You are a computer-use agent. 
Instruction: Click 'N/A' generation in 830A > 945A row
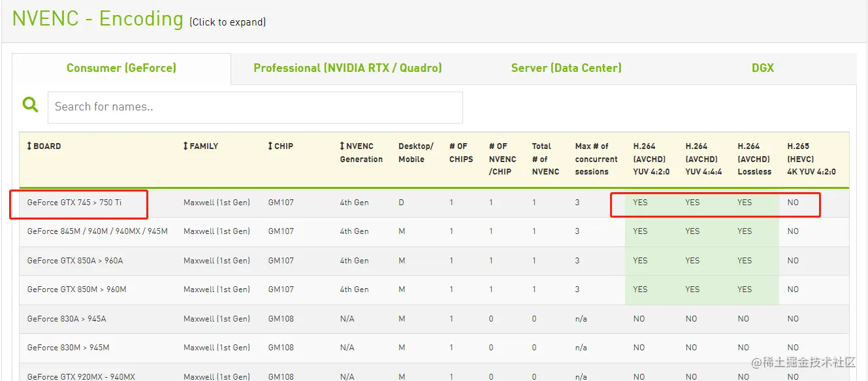click(x=347, y=319)
